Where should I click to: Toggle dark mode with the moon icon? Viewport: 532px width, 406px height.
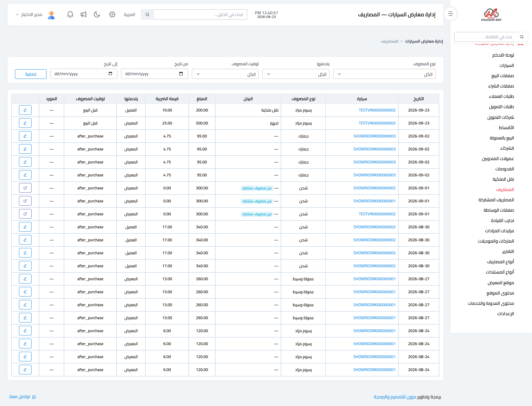point(97,14)
